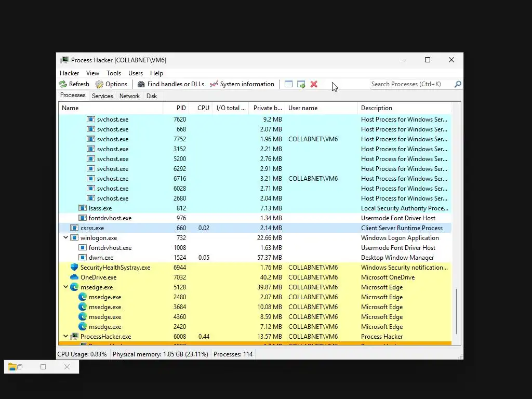Sort by I/O total column header

point(231,108)
